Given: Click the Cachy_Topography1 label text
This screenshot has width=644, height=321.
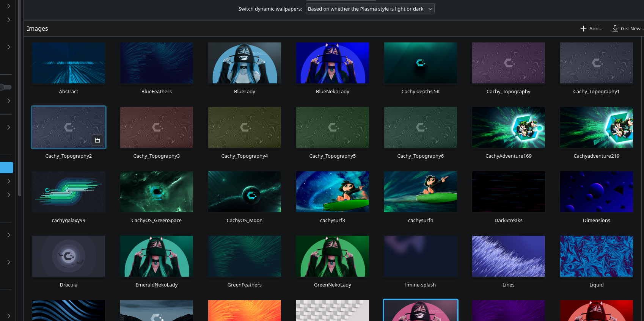Looking at the screenshot, I should coord(597,92).
